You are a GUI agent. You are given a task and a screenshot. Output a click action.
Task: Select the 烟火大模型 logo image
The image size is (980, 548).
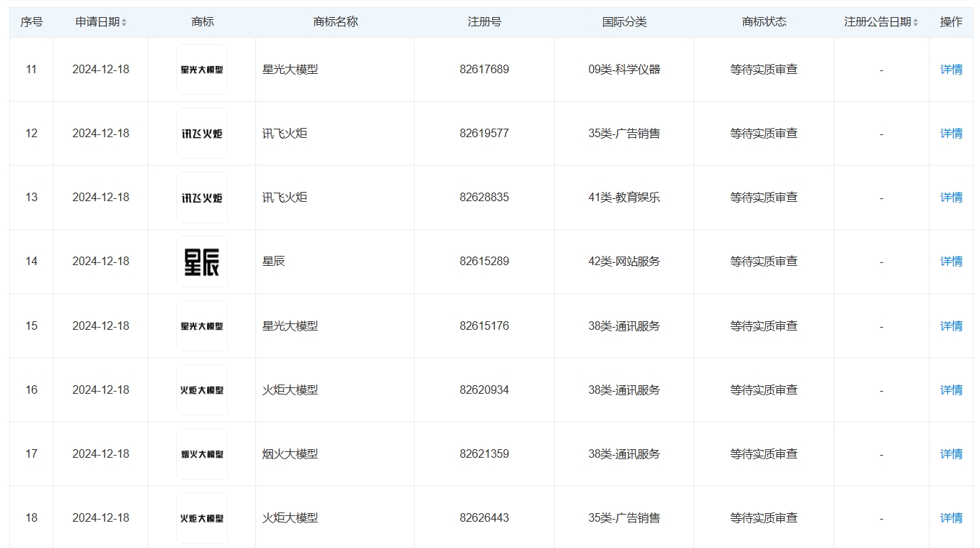tap(201, 453)
